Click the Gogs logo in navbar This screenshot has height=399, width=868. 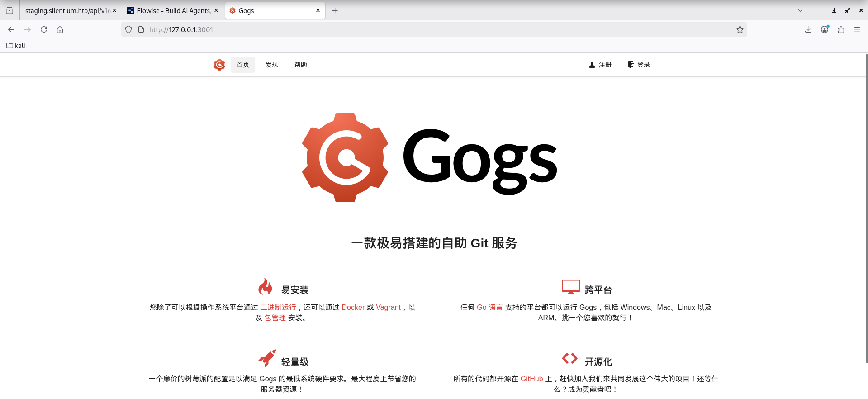pyautogui.click(x=219, y=65)
